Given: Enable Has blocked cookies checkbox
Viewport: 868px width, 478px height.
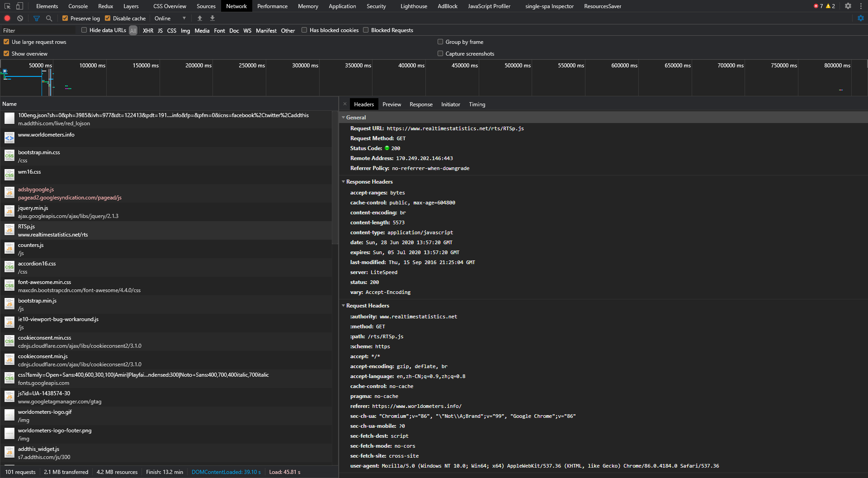Looking at the screenshot, I should point(304,30).
